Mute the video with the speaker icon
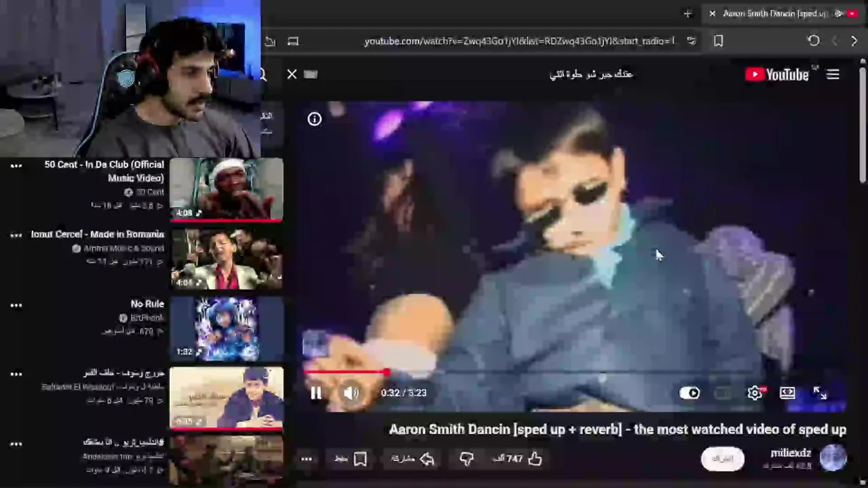 (351, 393)
